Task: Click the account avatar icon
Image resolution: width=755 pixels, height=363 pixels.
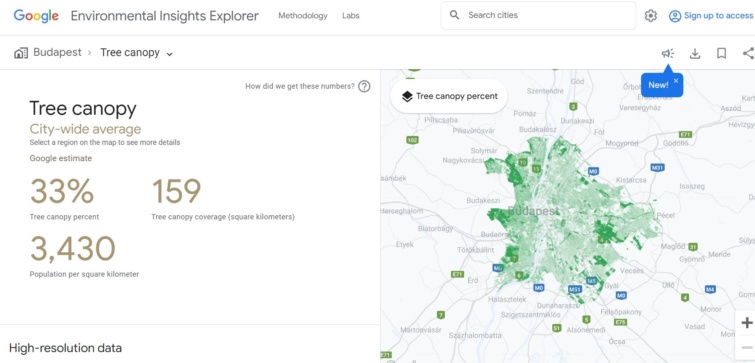Action: click(x=675, y=16)
